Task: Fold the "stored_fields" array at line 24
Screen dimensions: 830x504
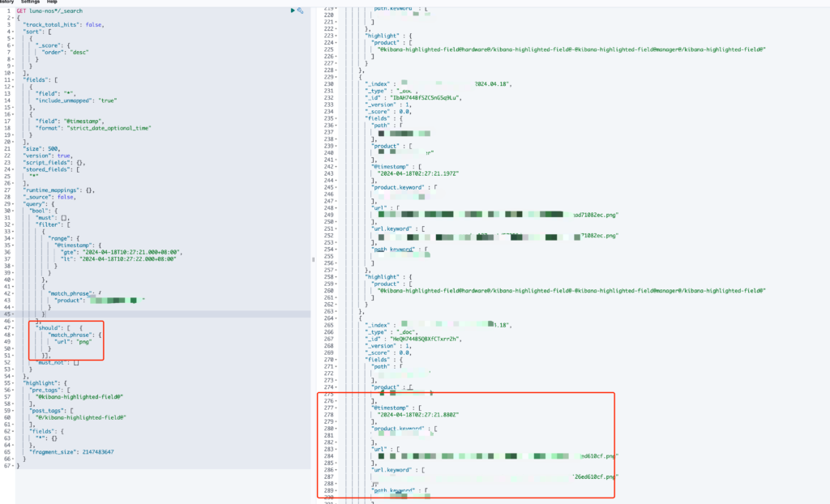Action: tap(13, 169)
